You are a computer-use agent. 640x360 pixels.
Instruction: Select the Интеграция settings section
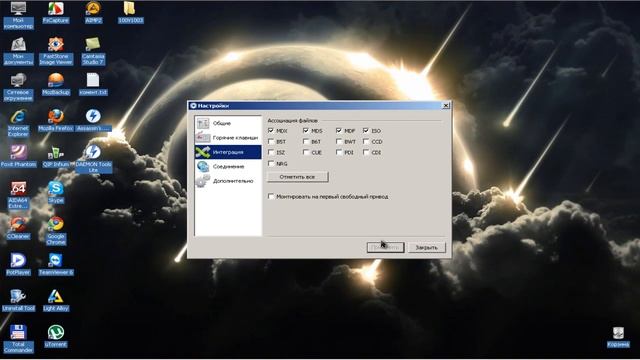tap(228, 152)
